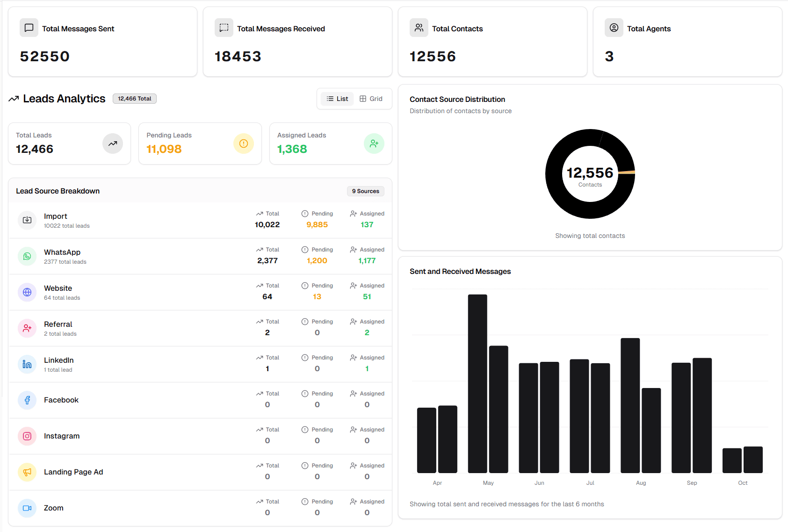Viewport: 788px width, 532px height.
Task: Expand the Import lead source row
Action: [200, 220]
